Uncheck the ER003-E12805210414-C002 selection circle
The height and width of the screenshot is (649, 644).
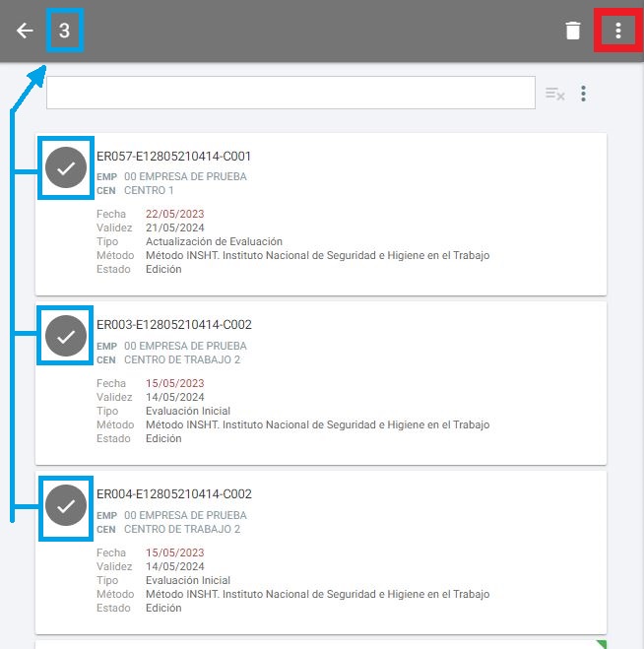coord(66,337)
